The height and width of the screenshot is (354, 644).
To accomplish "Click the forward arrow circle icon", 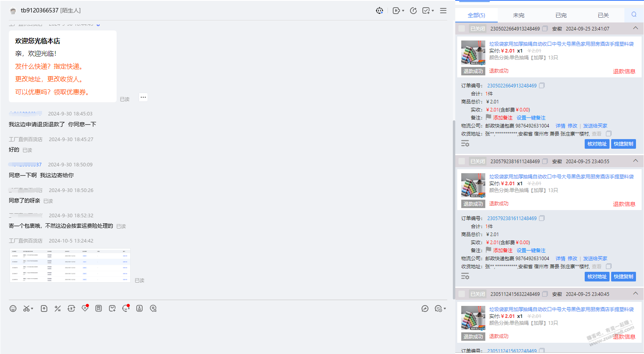I will point(425,308).
